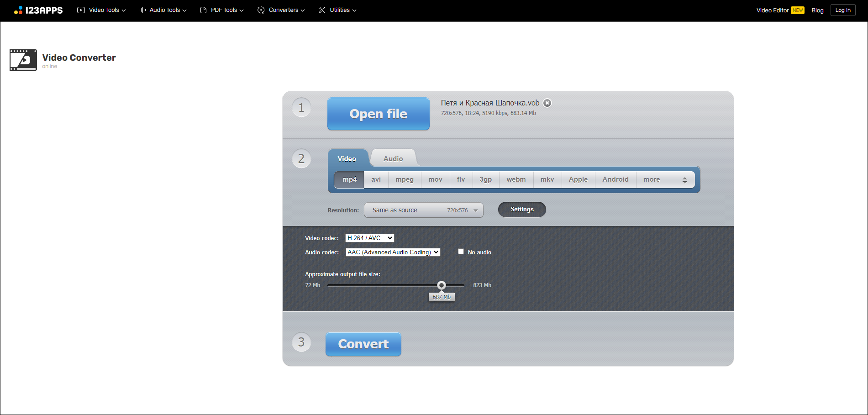Click the Video Editor link
868x415 pixels.
tap(772, 10)
